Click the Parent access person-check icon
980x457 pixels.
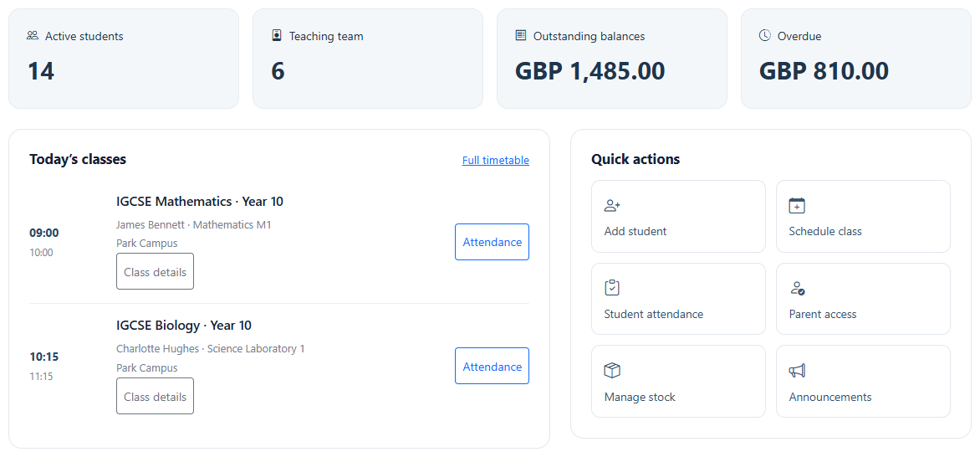pos(797,288)
